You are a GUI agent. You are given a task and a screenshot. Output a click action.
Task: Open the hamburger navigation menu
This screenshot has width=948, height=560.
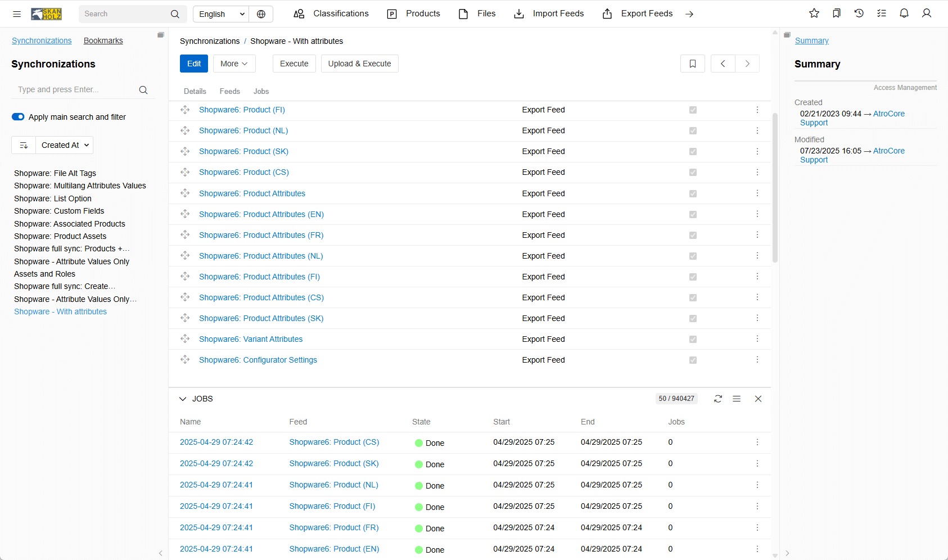(x=17, y=14)
